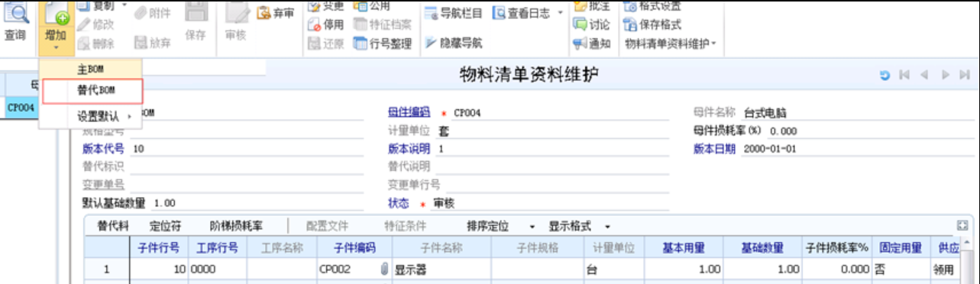Click the paperclip icon in CP002 cell
Screen dimensions: 980x284
click(384, 269)
